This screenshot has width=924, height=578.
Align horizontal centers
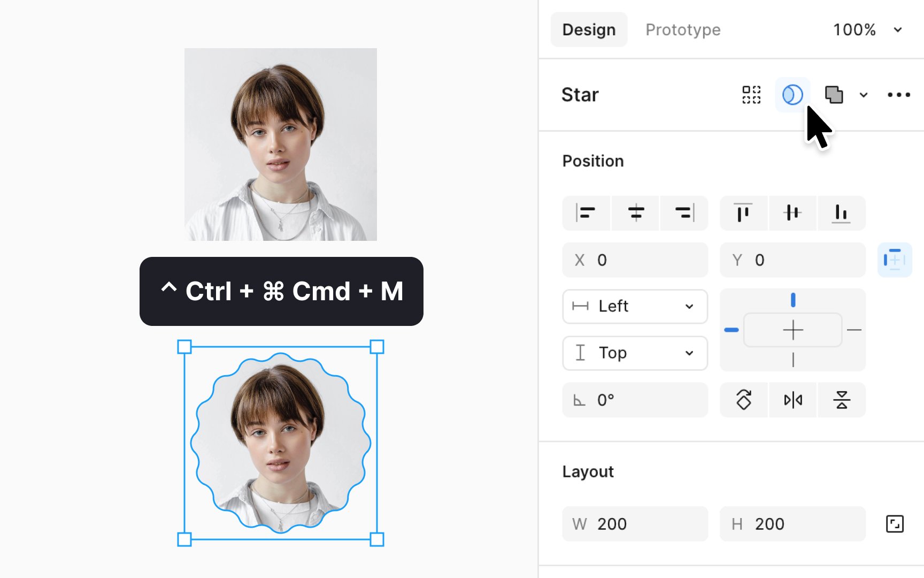tap(635, 213)
